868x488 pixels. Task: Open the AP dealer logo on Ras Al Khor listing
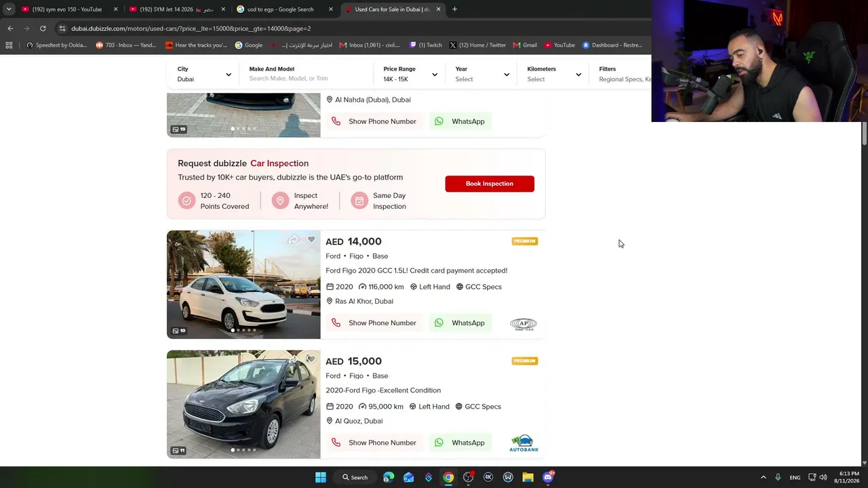point(524,323)
